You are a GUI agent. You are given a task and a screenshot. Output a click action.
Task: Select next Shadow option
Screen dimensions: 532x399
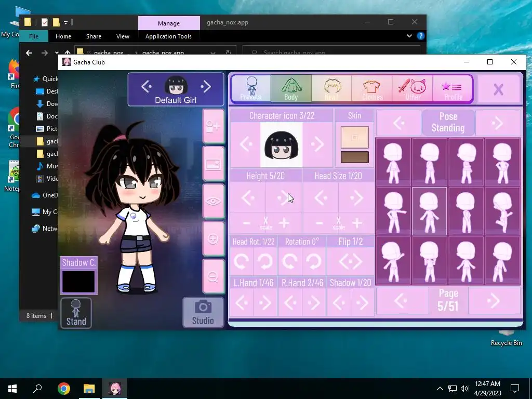coord(362,302)
